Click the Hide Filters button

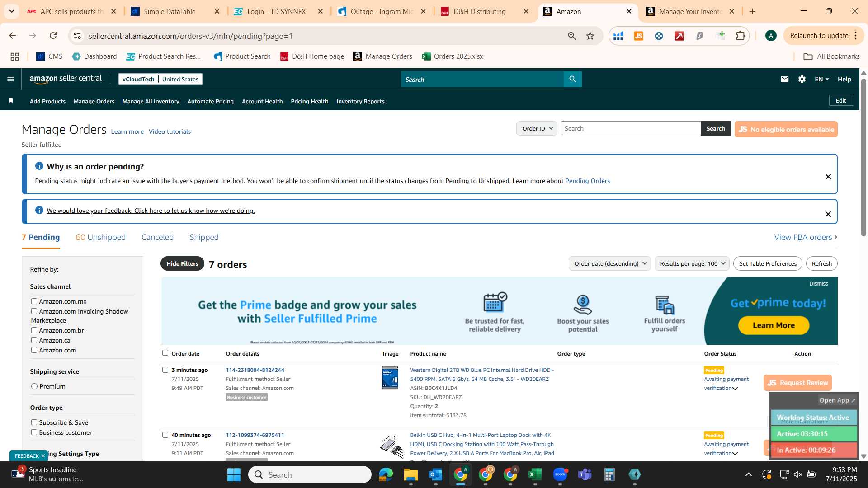point(182,263)
